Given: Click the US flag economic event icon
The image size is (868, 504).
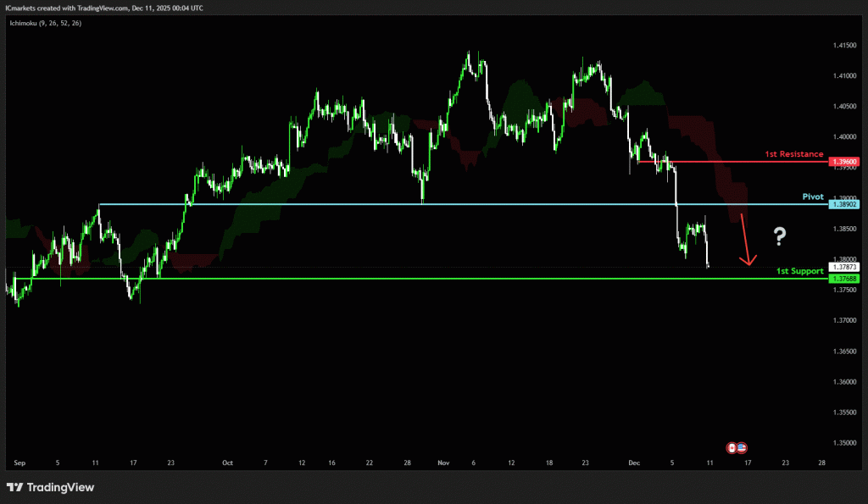Looking at the screenshot, I should 742,447.
